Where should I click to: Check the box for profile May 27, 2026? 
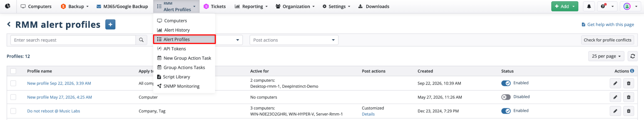click(13, 97)
